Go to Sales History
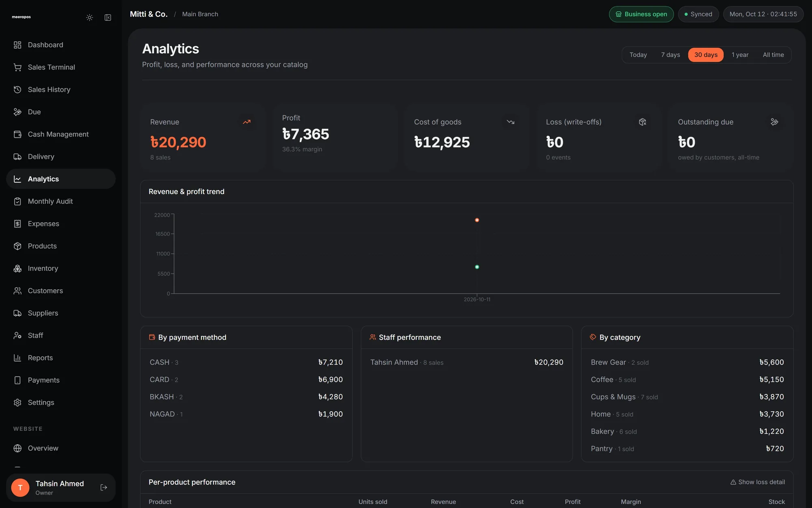 (x=61, y=89)
